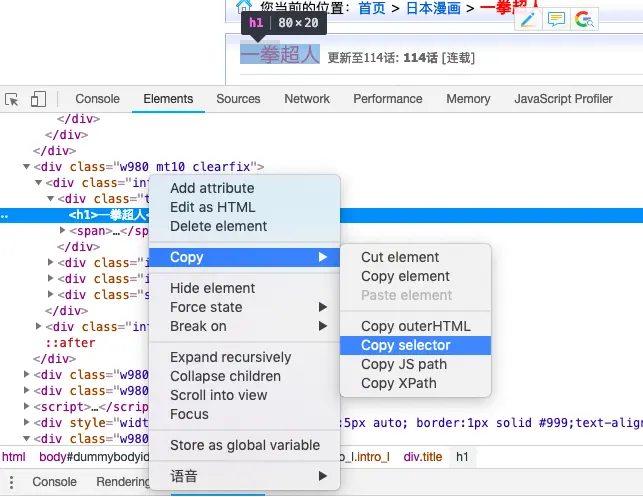
Task: Select the ::after pseudo-element node
Action: click(70, 343)
